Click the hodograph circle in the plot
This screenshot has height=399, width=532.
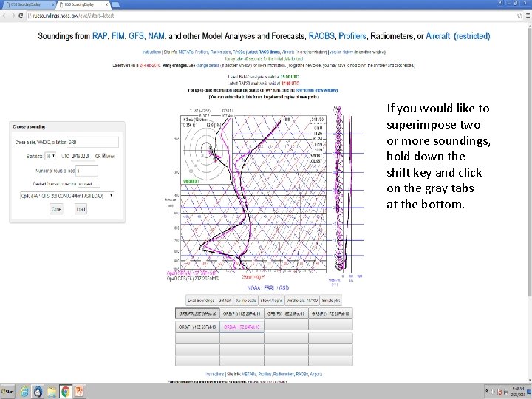(x=206, y=149)
